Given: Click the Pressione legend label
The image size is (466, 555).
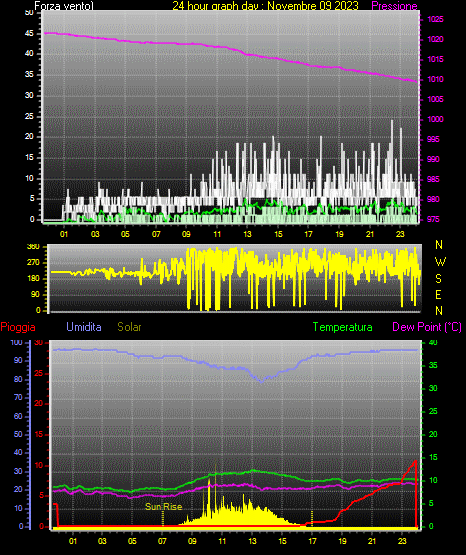Looking at the screenshot, I should tap(394, 6).
